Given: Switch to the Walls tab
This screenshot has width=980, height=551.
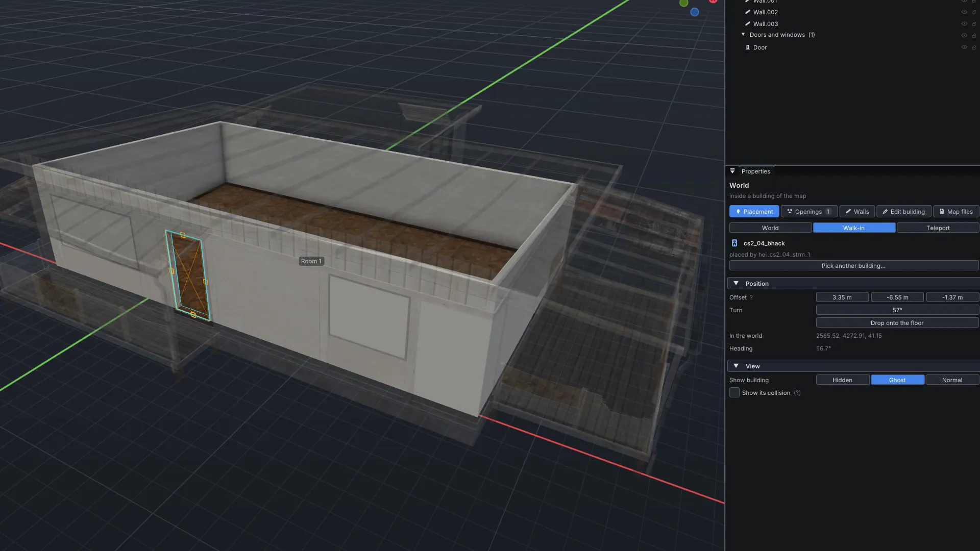Looking at the screenshot, I should (x=857, y=212).
